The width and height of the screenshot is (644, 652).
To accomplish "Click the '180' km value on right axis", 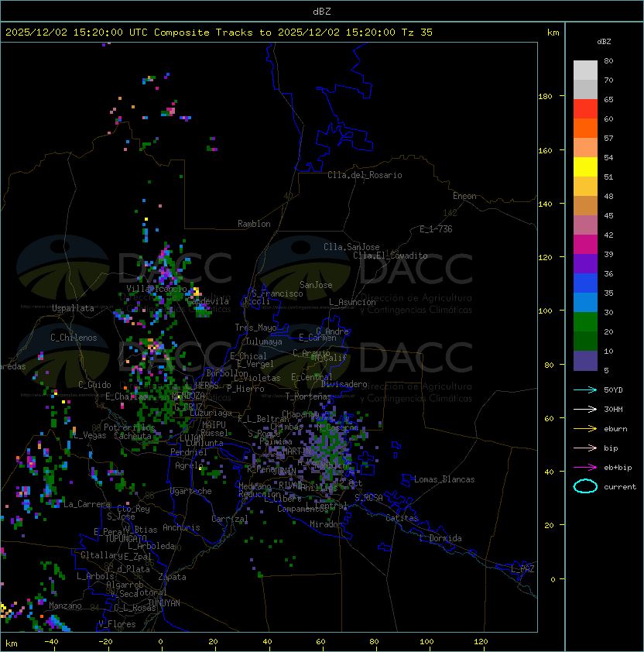I will click(545, 97).
